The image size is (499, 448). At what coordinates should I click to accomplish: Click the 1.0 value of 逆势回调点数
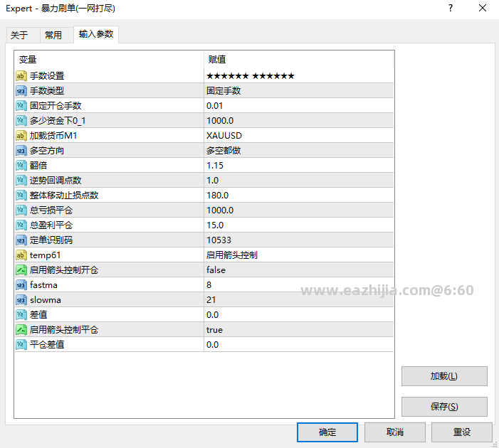(x=213, y=181)
